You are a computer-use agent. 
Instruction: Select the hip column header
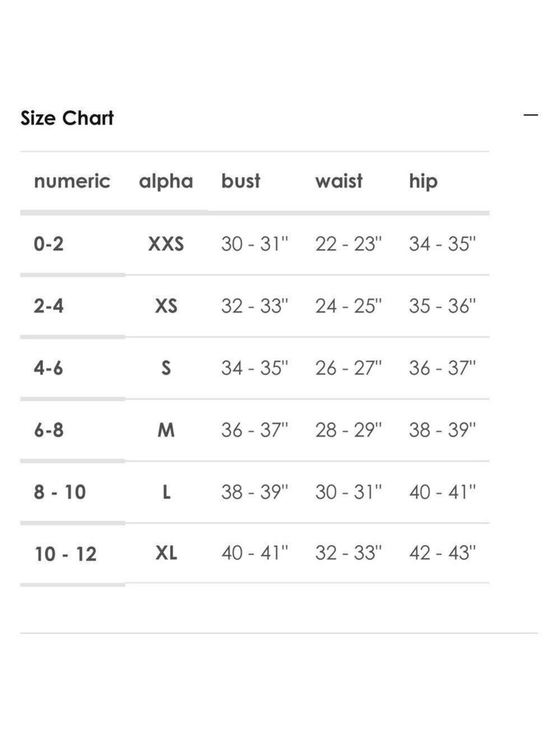pyautogui.click(x=423, y=182)
